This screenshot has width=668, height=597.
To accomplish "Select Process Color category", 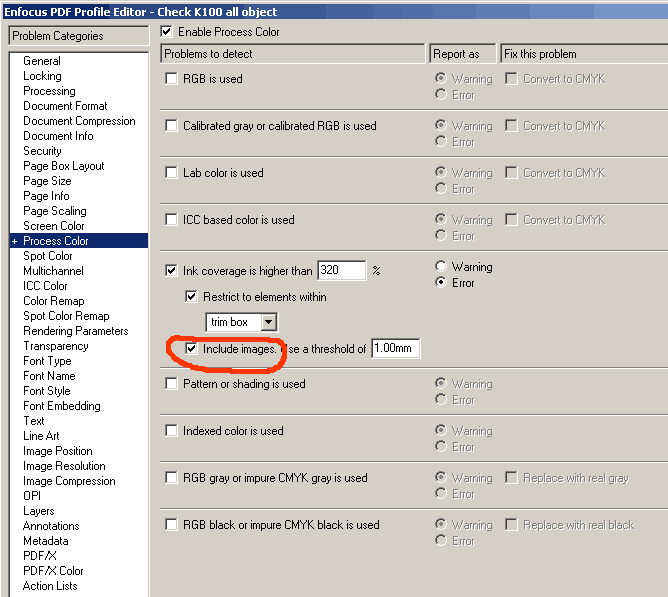I will 56,241.
